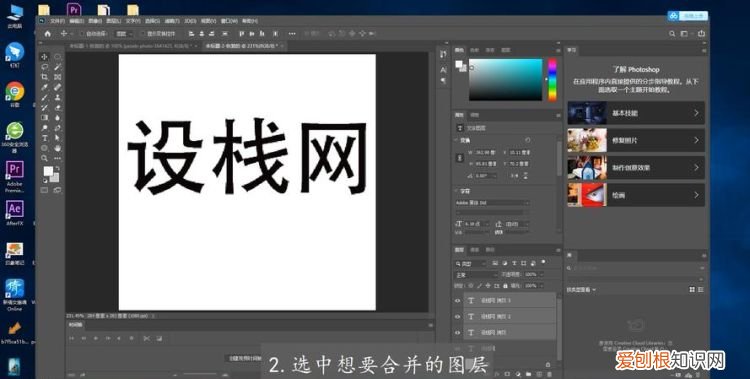Click the three-dots more align options
This screenshot has height=379, width=750.
tap(292, 33)
